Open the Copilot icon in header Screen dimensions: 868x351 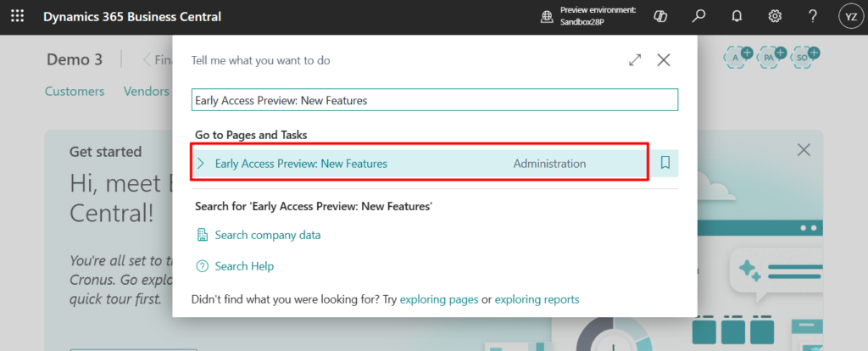[659, 17]
